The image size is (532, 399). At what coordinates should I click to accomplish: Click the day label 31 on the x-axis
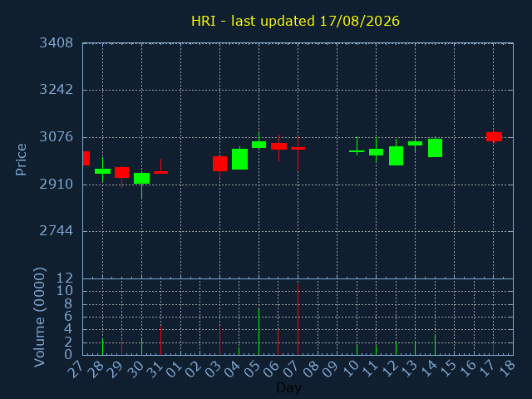(x=153, y=368)
